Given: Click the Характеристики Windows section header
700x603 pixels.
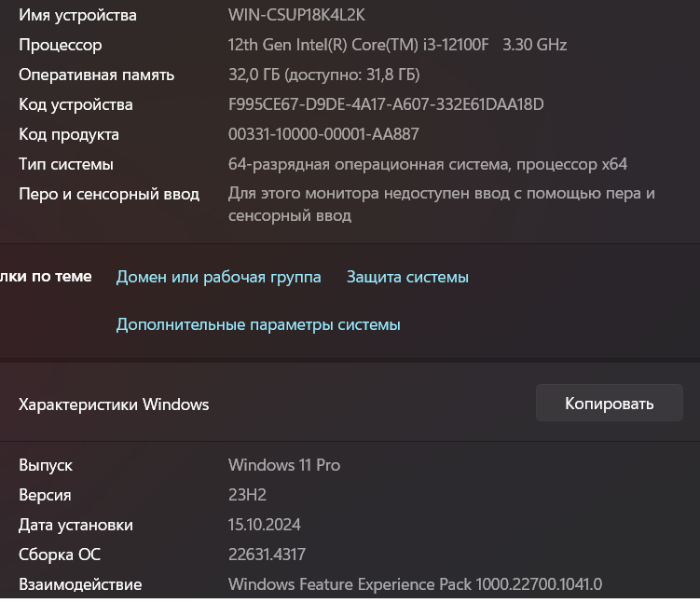Looking at the screenshot, I should point(114,404).
